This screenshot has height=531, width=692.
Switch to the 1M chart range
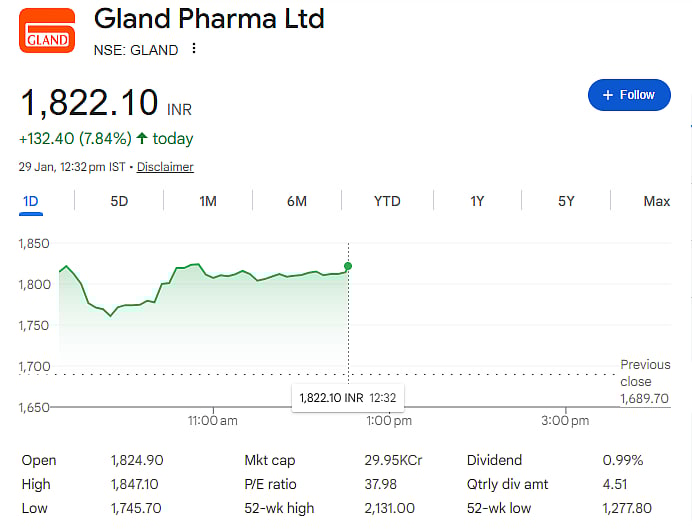208,201
